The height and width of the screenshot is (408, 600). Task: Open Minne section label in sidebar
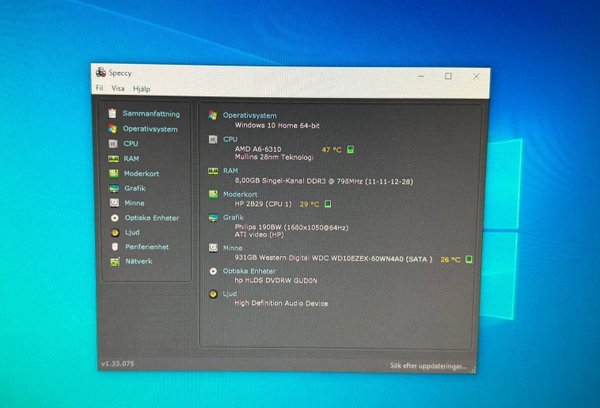click(134, 203)
